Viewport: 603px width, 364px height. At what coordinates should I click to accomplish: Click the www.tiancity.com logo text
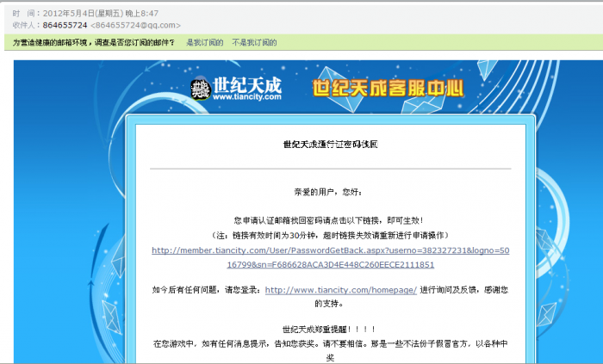[247, 97]
